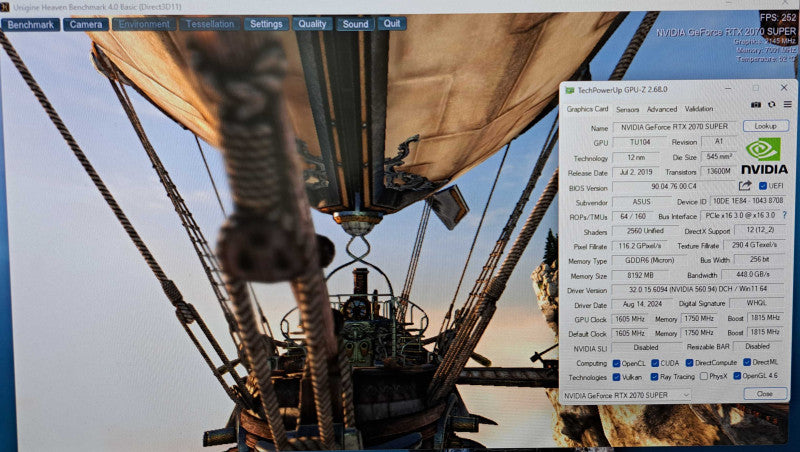
Task: Click the NVIDIA logo in GPU-Z
Action: 764,156
